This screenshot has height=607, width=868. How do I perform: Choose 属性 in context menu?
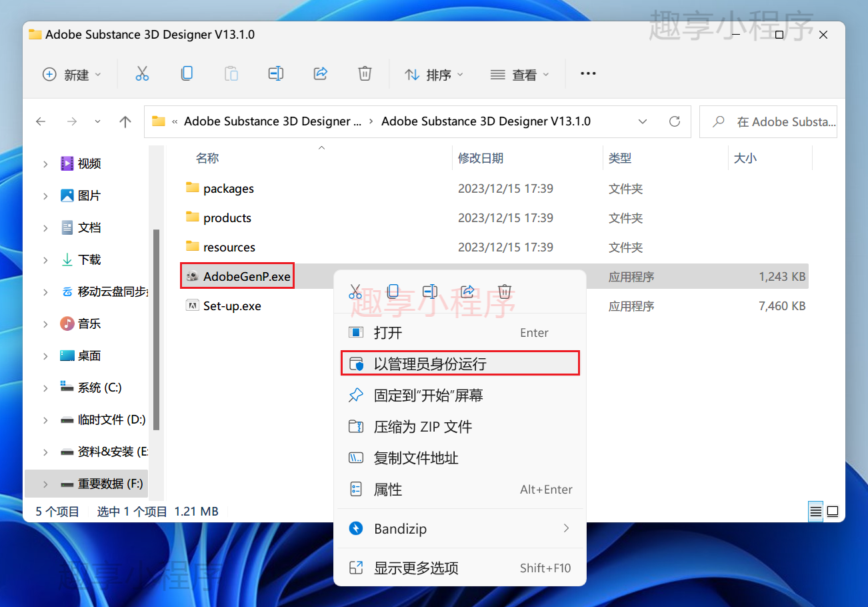(460, 490)
